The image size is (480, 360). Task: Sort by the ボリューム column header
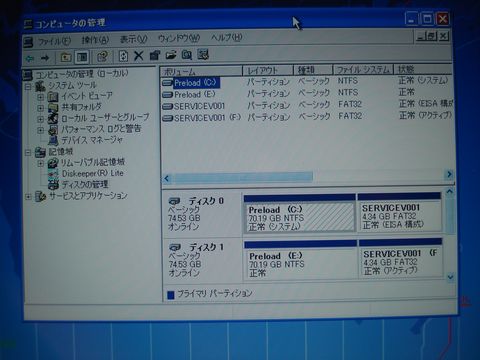pos(201,71)
